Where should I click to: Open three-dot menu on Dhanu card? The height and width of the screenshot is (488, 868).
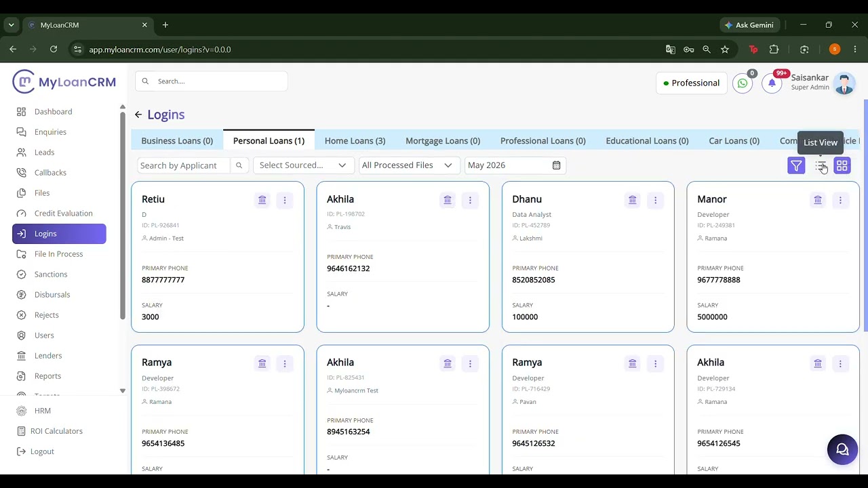(x=655, y=200)
